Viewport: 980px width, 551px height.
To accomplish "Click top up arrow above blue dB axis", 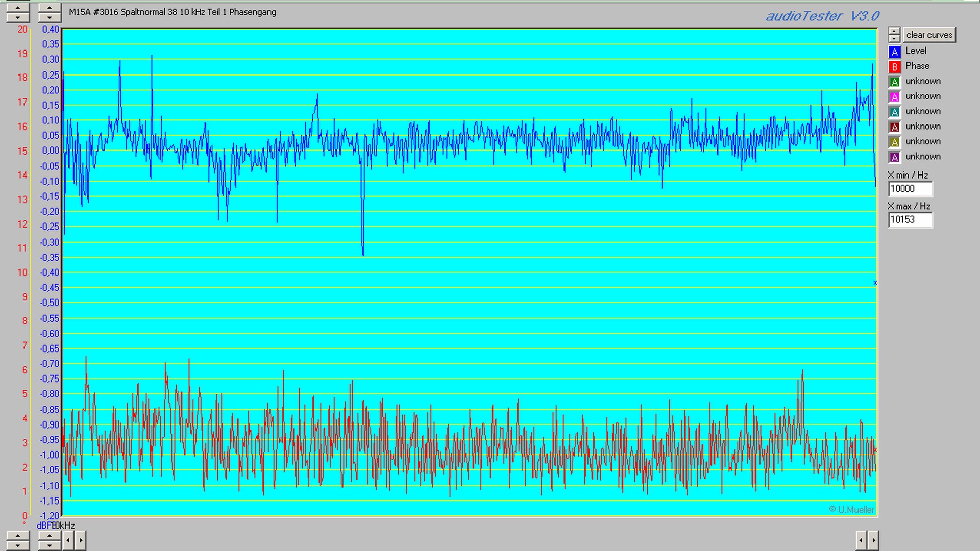I will tap(50, 8).
